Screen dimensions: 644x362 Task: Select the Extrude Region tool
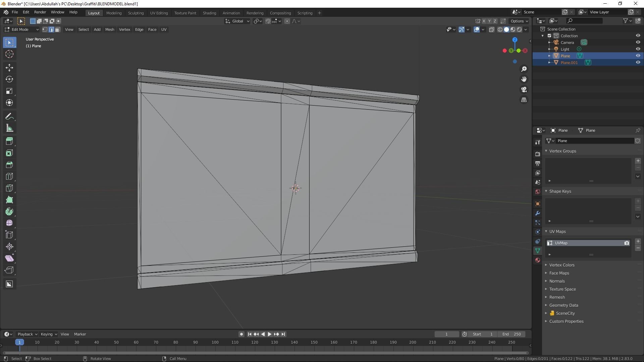(x=9, y=141)
